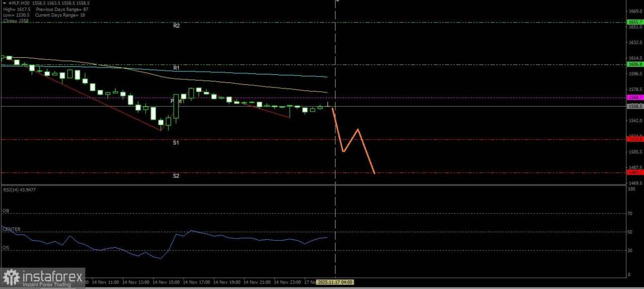
Task: Click the CENTER label in RSI pane
Action: (12, 229)
